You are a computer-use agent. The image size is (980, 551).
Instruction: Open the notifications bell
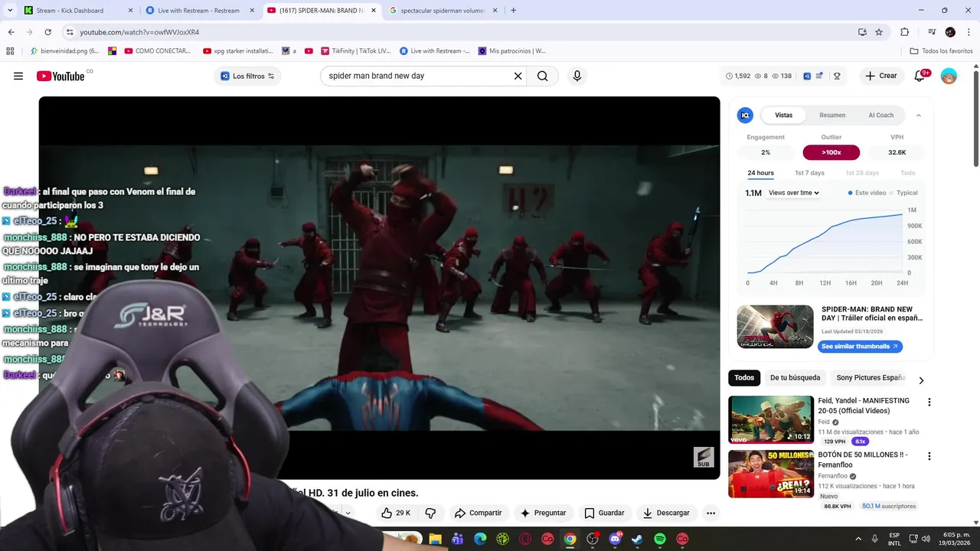click(x=921, y=76)
